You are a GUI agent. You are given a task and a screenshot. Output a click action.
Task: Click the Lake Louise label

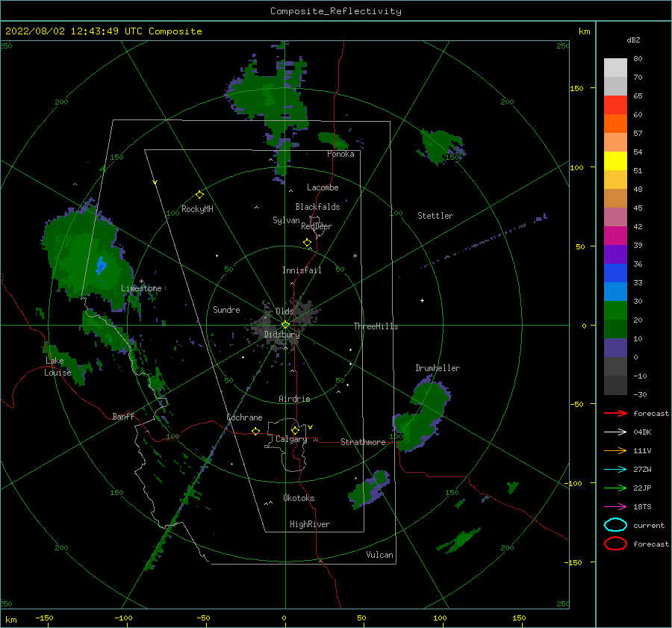57,367
